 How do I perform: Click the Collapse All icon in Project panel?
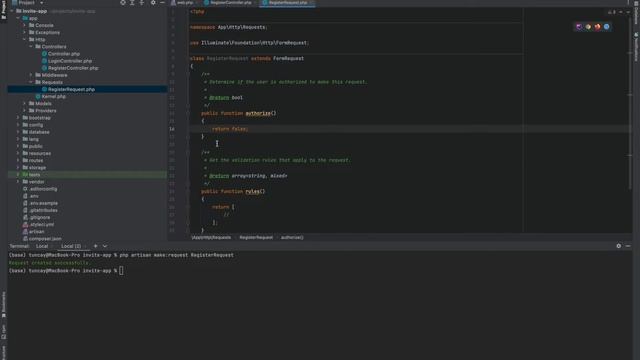(x=142, y=2)
